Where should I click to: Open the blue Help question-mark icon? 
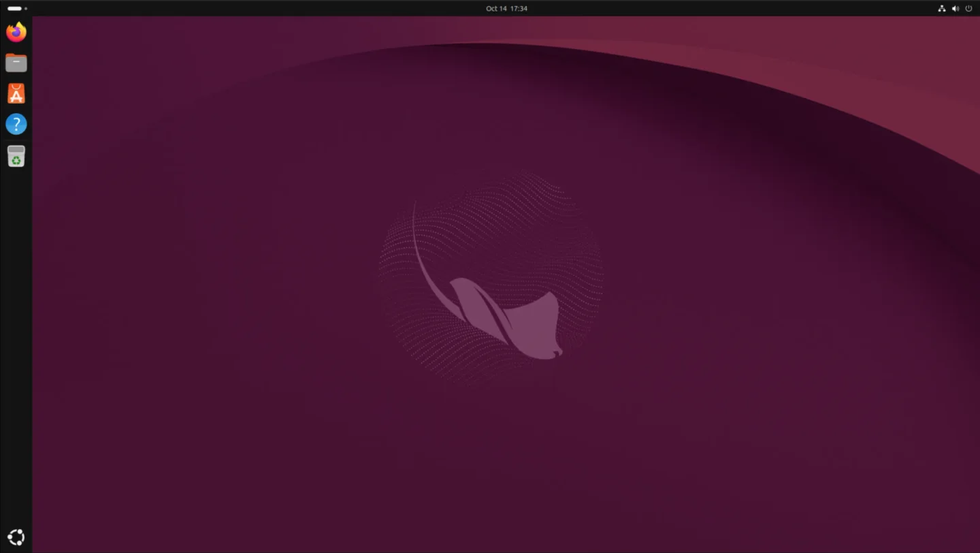point(16,124)
